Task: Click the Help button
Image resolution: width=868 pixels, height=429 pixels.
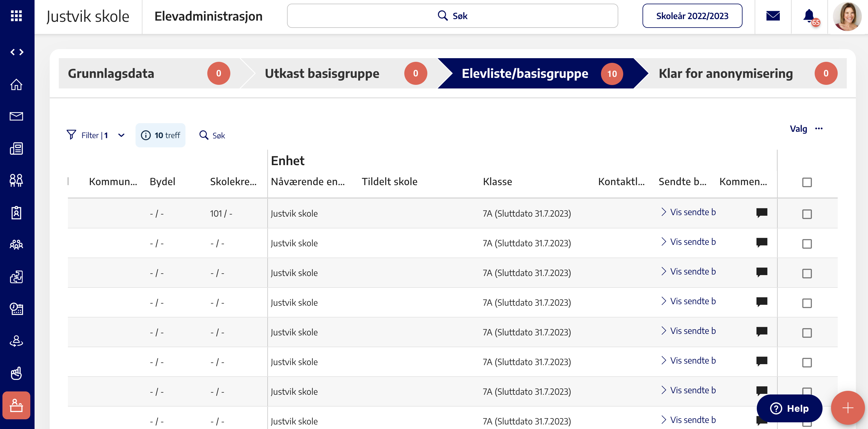Action: pos(789,408)
